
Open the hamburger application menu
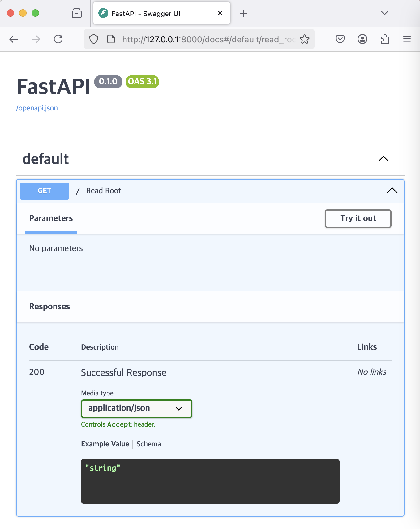click(x=407, y=39)
